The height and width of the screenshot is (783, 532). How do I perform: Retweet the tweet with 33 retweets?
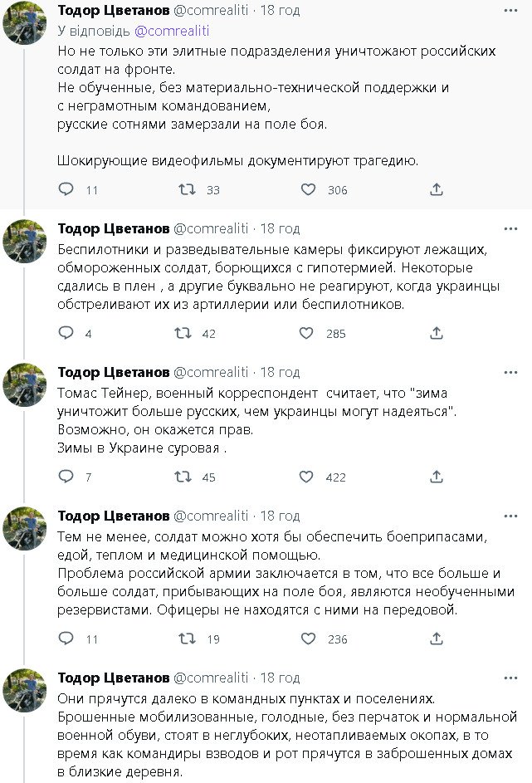[188, 190]
